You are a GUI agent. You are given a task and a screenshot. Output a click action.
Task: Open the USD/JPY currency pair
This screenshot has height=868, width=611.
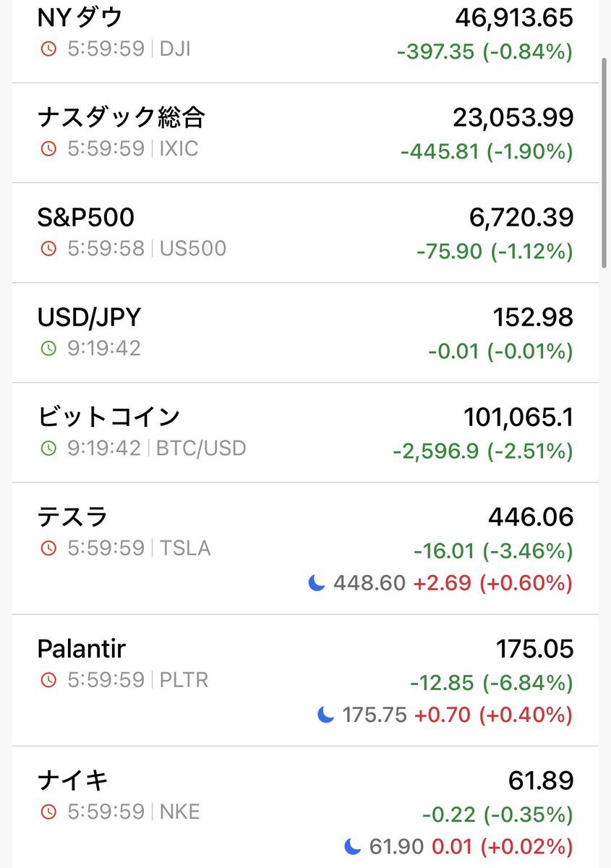[89, 317]
